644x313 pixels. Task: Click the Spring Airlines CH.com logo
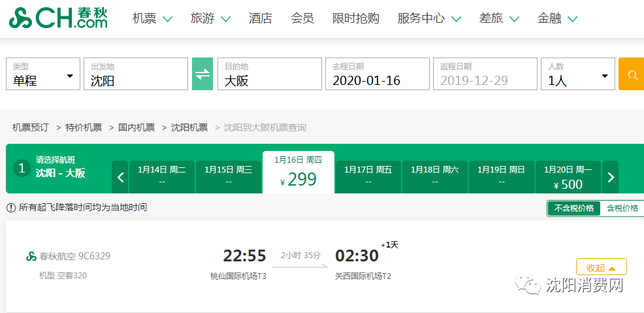pos(59,18)
